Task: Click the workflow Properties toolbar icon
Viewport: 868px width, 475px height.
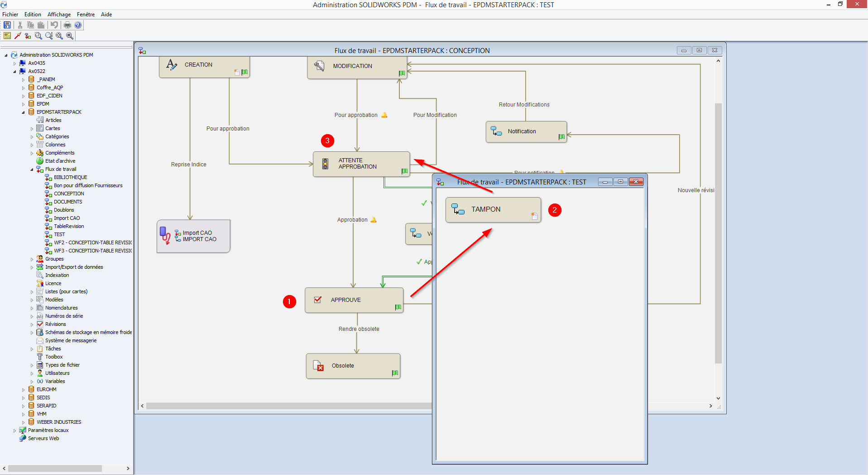Action: tap(7, 36)
